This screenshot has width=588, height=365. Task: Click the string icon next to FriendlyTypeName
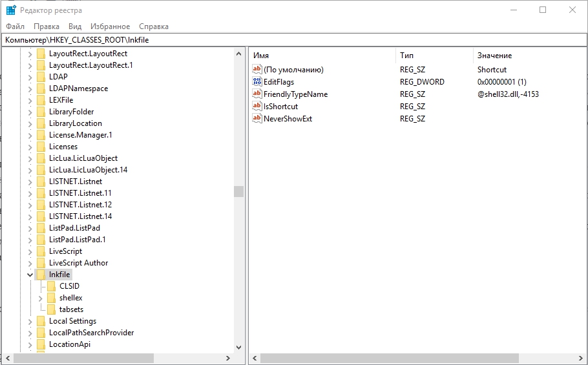257,94
